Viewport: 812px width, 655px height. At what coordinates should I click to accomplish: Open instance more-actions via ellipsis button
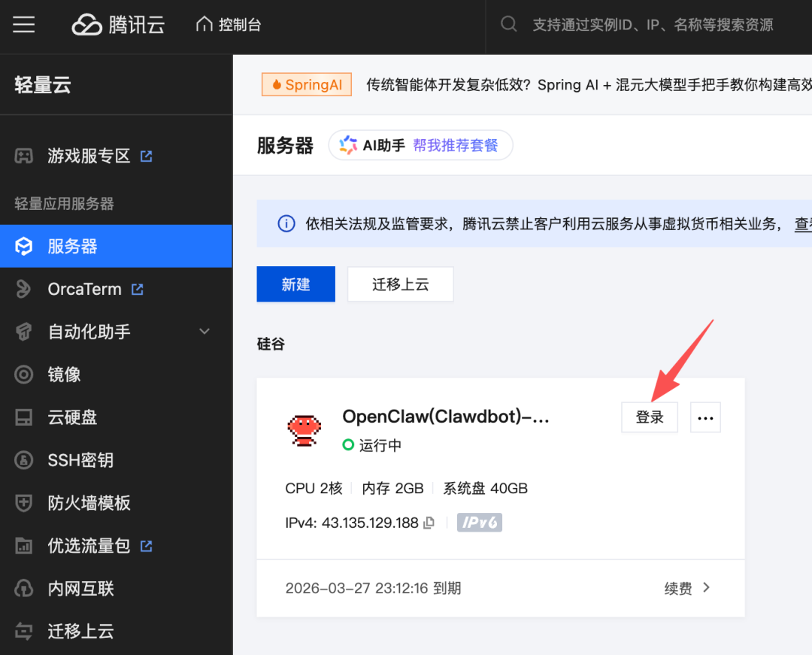[705, 417]
